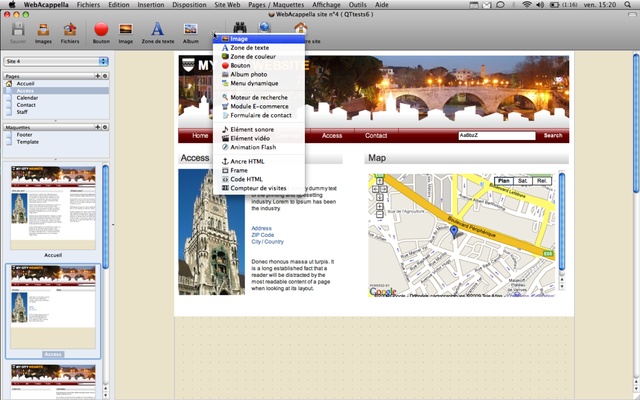Choose Elément vidéo in popup menu
The height and width of the screenshot is (400, 640).
259,138
